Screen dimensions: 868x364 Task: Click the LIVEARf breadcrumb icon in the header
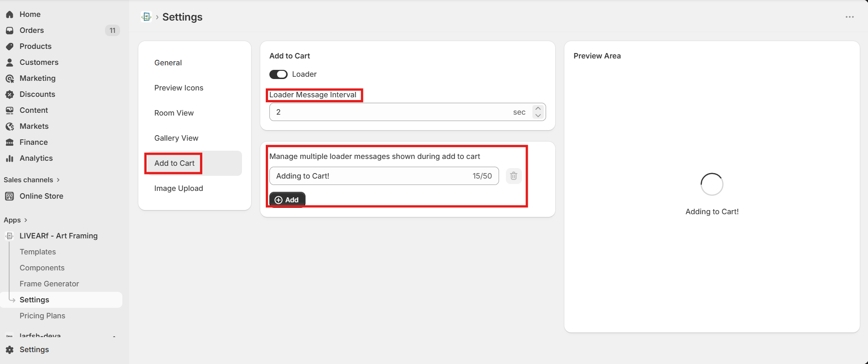tap(146, 17)
